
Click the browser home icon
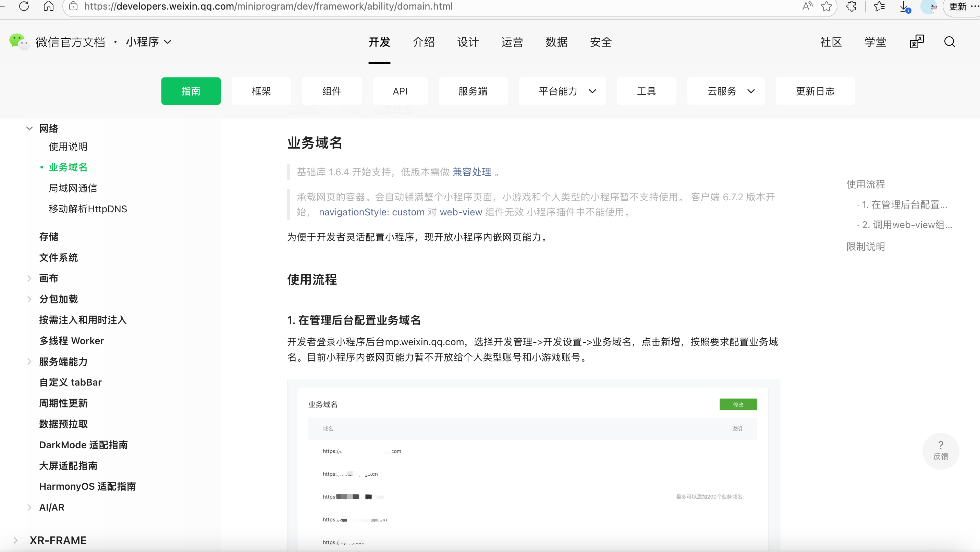coord(48,7)
